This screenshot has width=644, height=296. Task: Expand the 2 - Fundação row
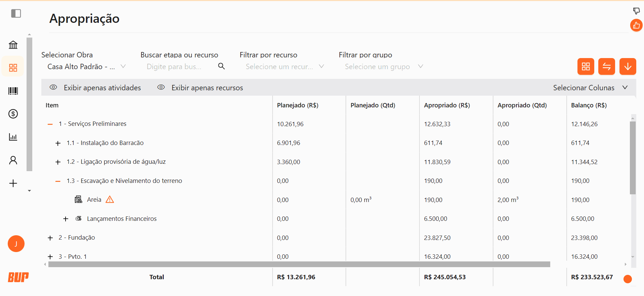point(50,238)
